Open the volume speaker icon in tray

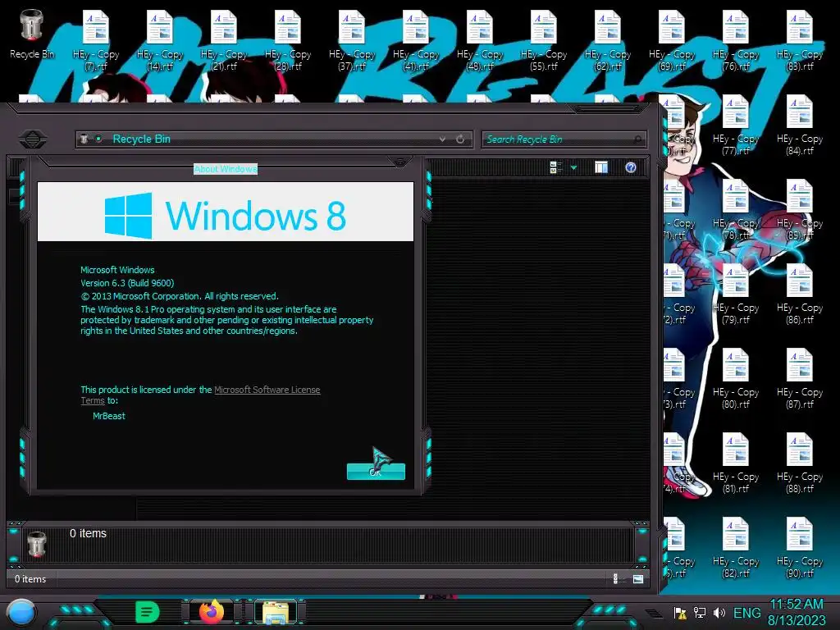click(719, 613)
